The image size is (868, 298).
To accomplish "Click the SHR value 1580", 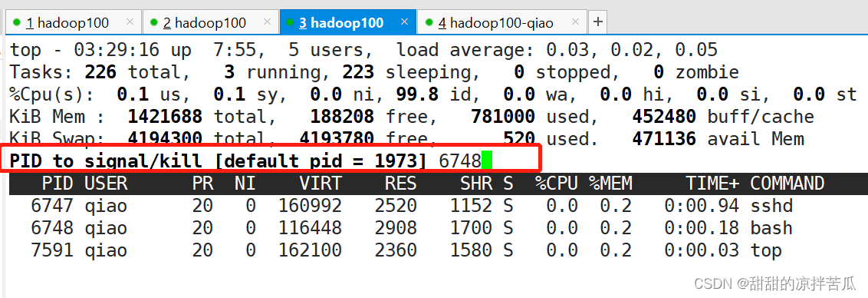I will [471, 250].
